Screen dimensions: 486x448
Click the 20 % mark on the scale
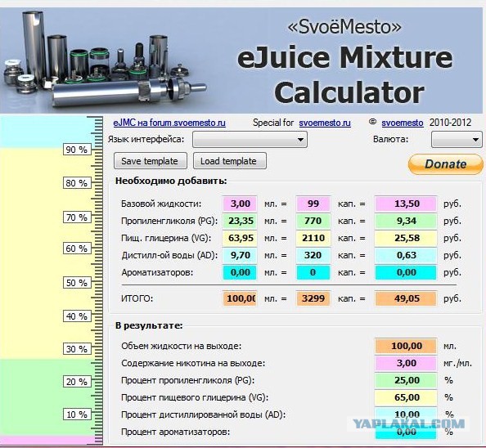pos(77,382)
